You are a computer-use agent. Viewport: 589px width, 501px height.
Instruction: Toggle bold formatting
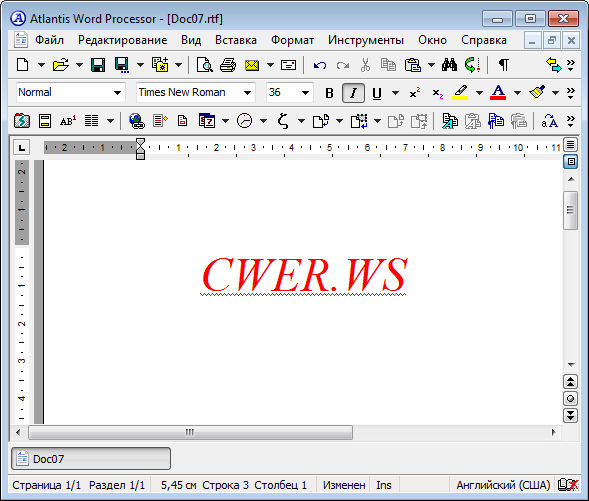tap(329, 93)
